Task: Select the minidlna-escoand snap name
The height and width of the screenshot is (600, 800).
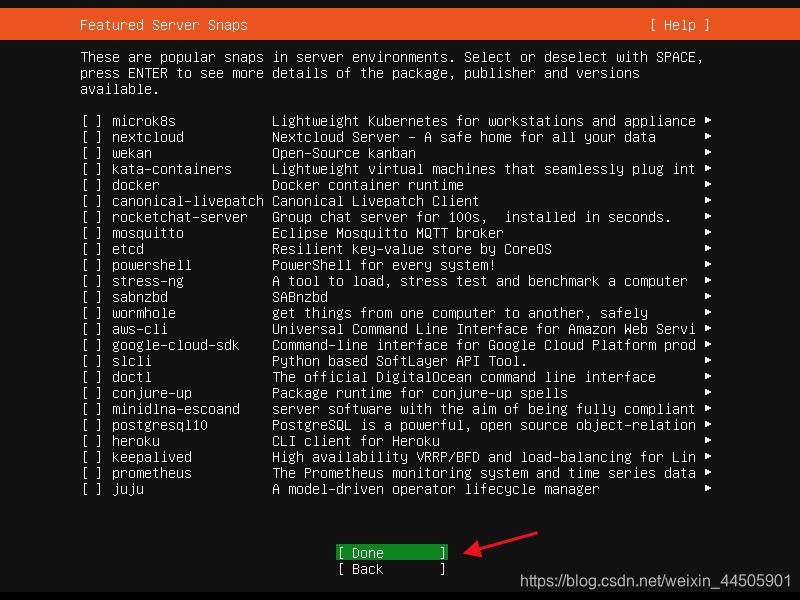Action: 176,409
